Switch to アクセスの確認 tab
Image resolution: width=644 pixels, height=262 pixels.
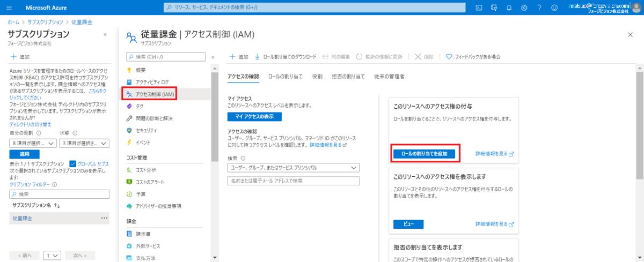click(x=243, y=77)
